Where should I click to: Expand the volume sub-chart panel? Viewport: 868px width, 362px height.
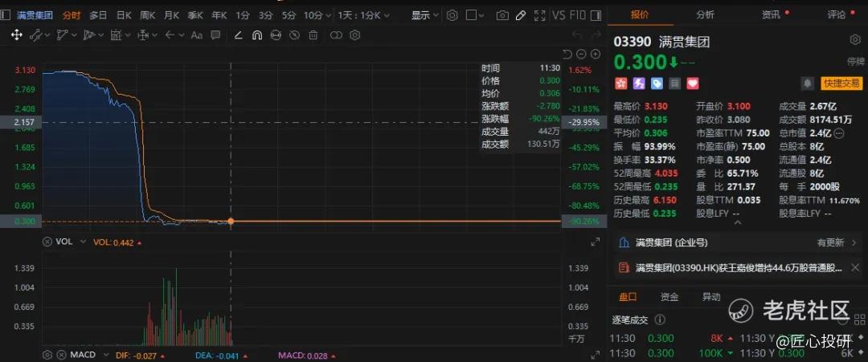596,242
